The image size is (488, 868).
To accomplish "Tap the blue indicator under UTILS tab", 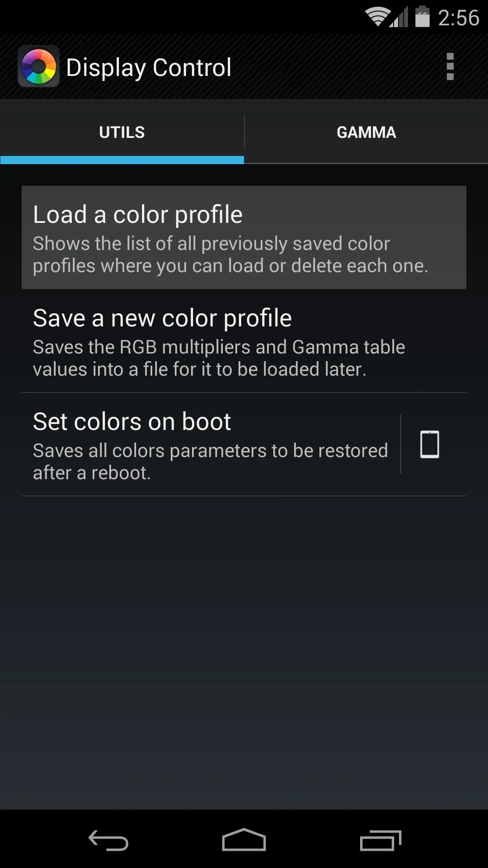I will coord(122,160).
